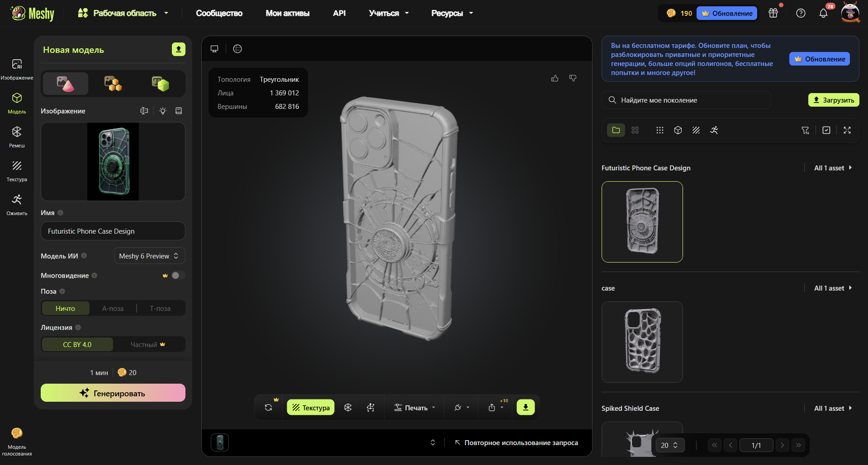
Task: Open Модель голосования at sidebar bottom
Action: click(17, 442)
